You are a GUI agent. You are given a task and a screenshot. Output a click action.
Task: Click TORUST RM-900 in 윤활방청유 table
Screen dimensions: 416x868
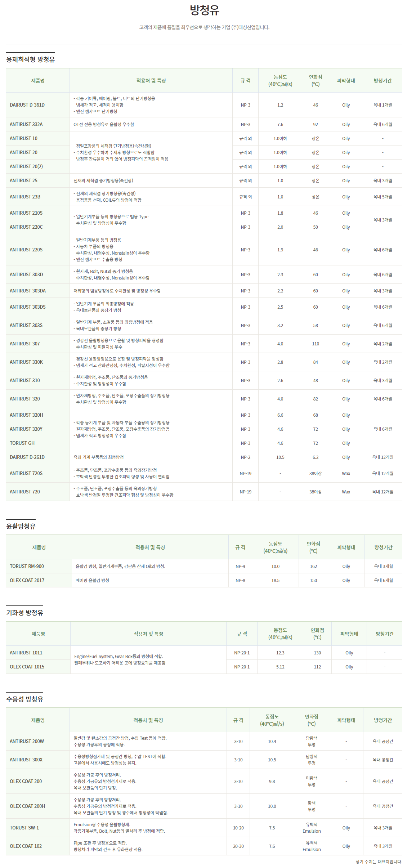click(x=27, y=567)
